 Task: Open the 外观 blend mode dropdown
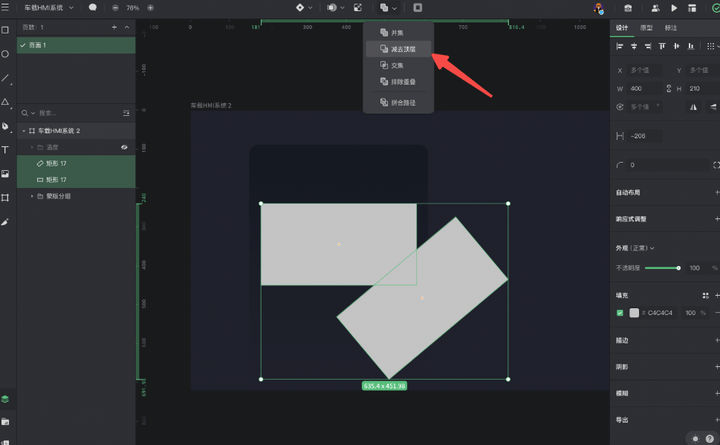[636, 247]
